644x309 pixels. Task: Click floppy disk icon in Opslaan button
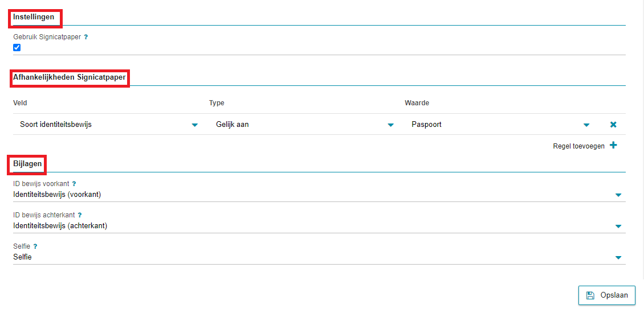(x=590, y=295)
